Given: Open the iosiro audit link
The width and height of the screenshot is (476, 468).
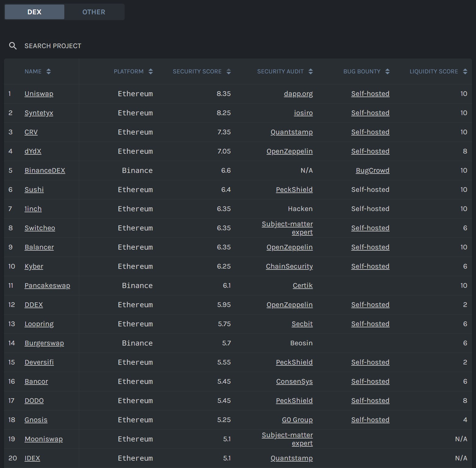Looking at the screenshot, I should [x=303, y=113].
